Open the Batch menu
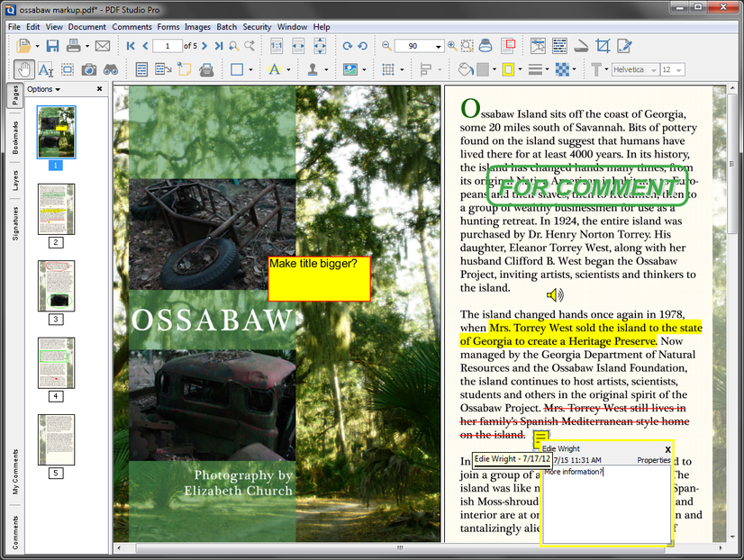The image size is (744, 560). (227, 27)
